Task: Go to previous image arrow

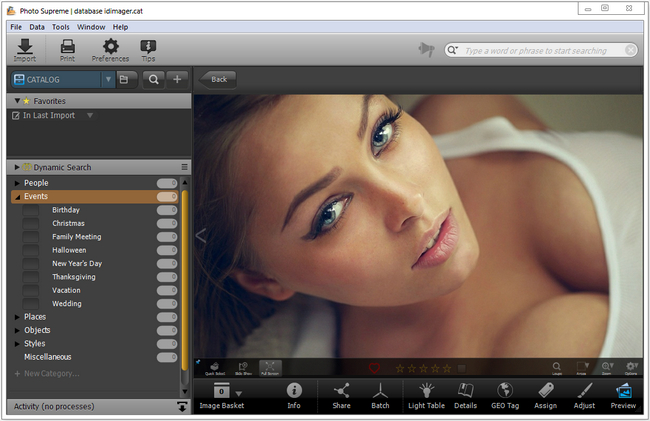Action: point(201,236)
